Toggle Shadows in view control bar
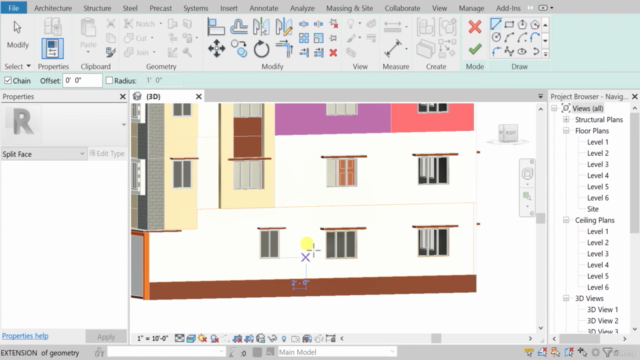Image resolution: width=640 pixels, height=360 pixels. pyautogui.click(x=214, y=338)
